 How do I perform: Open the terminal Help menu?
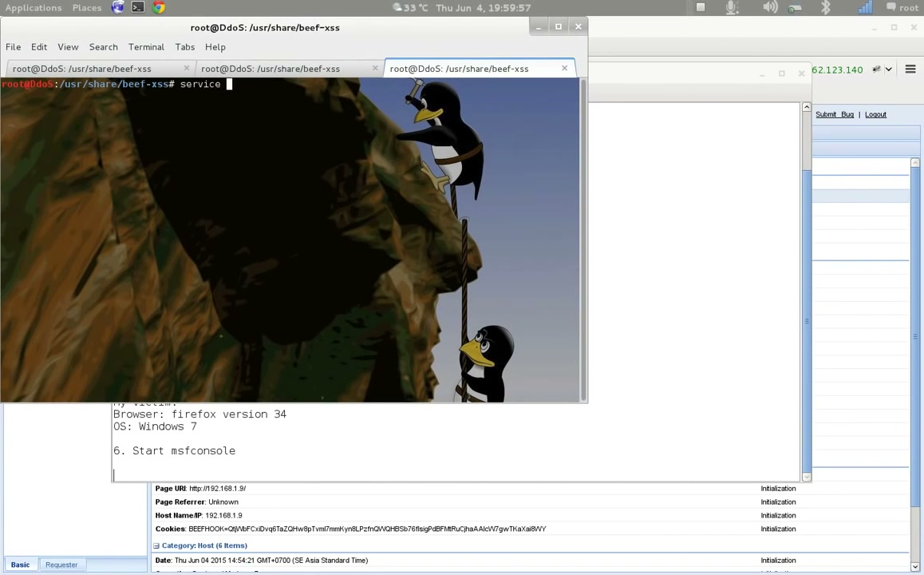[215, 46]
